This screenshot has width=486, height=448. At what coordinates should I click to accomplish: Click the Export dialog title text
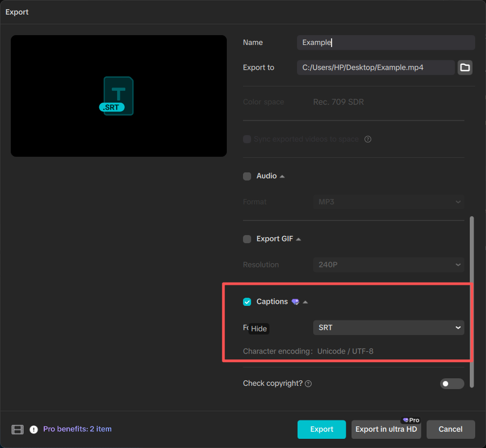[x=17, y=12]
